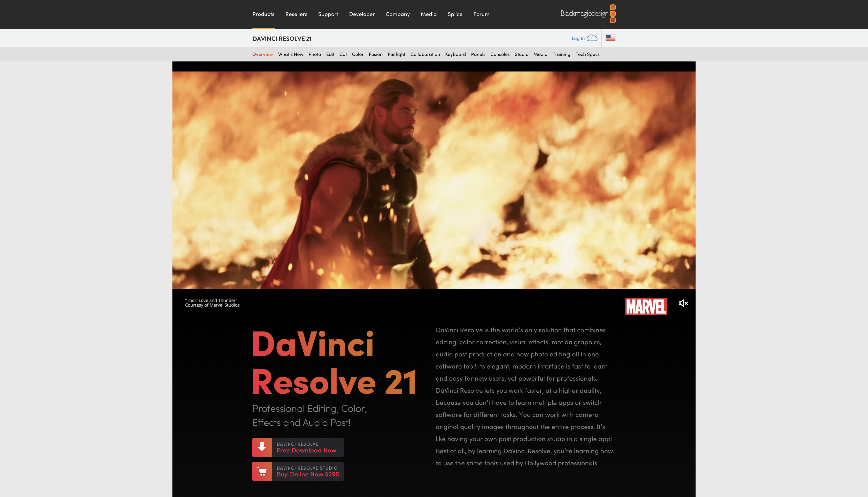Viewport: 868px width, 497px height.
Task: Open the Collaboration tab
Action: (425, 54)
